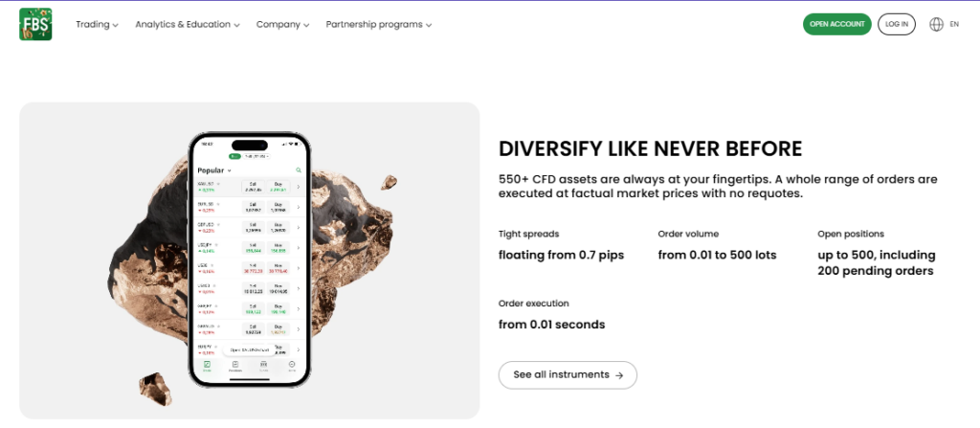Expand the Trading menu

tap(97, 24)
